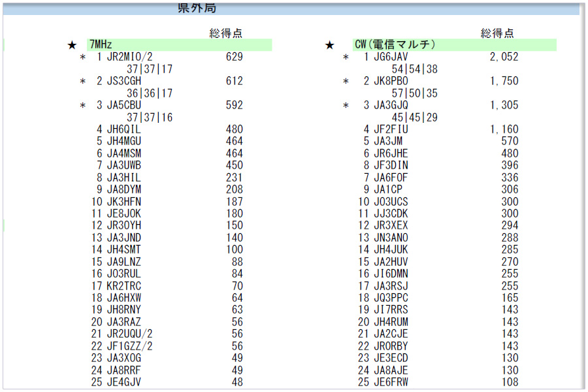Click the black star beside 7MHz header
Viewport: 588px width, 392px height.
click(72, 45)
